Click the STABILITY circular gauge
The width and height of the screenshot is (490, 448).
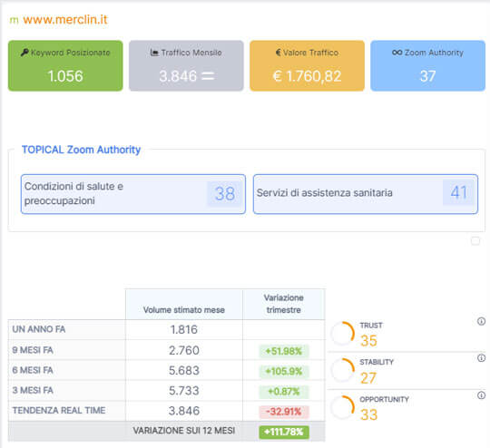click(x=342, y=370)
